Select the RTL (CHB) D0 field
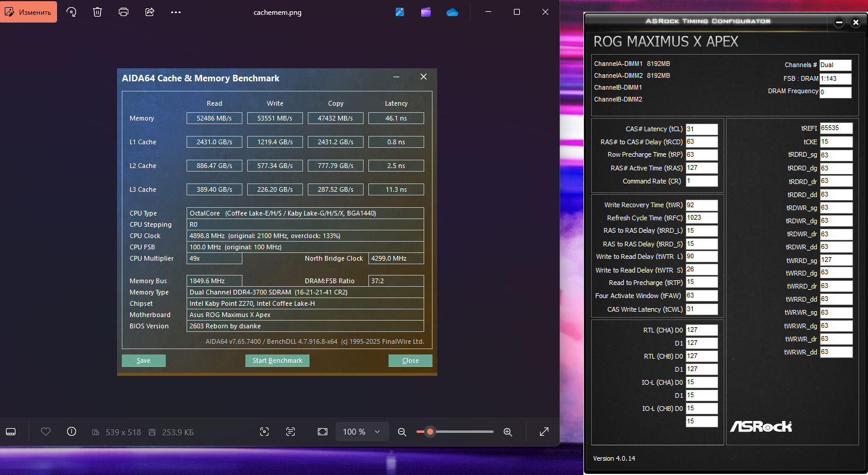 click(702, 356)
